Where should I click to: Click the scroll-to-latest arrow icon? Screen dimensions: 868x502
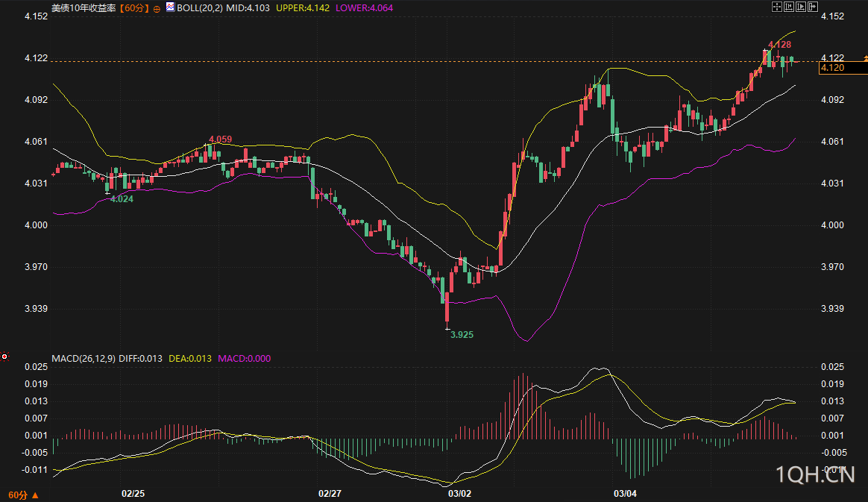point(814,7)
